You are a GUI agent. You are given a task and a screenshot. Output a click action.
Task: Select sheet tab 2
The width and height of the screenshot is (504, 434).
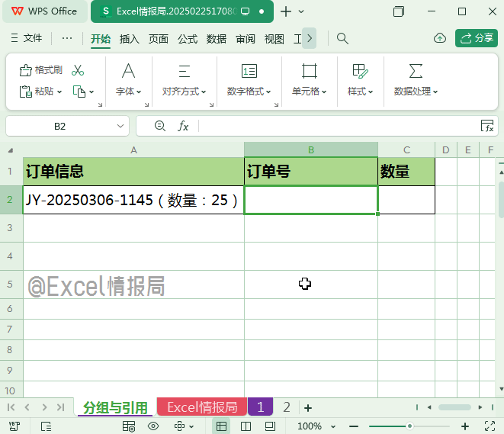click(287, 407)
